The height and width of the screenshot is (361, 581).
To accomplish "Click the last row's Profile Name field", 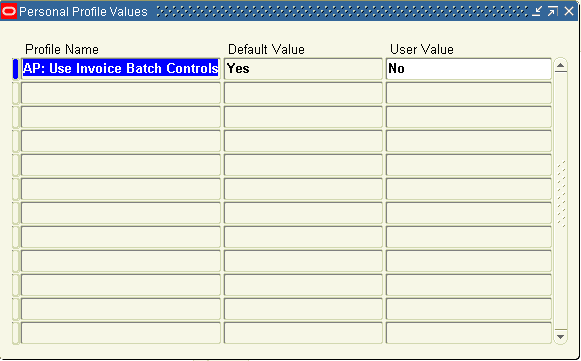I will point(121,333).
